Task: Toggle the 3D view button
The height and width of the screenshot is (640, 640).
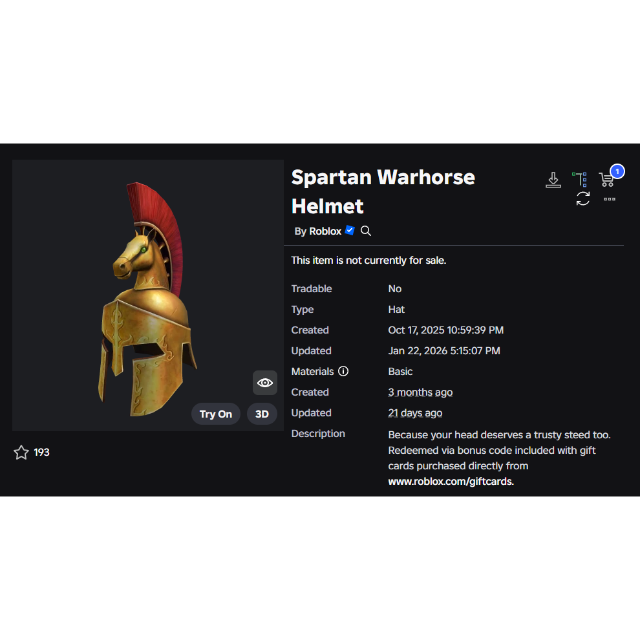Action: [262, 414]
